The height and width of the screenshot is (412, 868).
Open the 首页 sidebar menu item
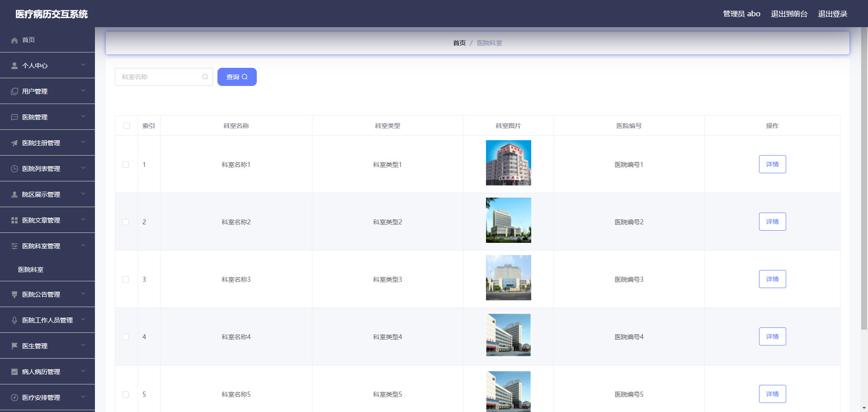(x=47, y=40)
